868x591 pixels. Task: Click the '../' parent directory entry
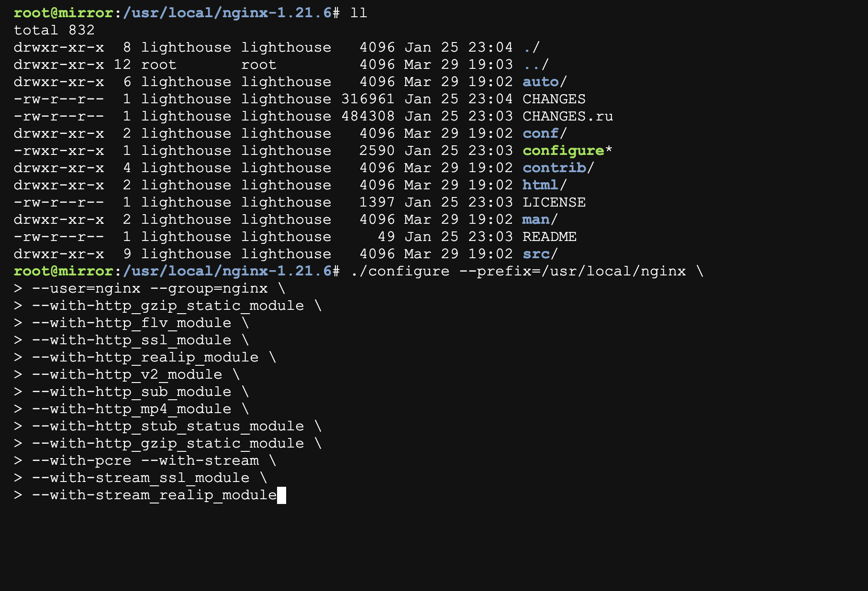point(536,65)
